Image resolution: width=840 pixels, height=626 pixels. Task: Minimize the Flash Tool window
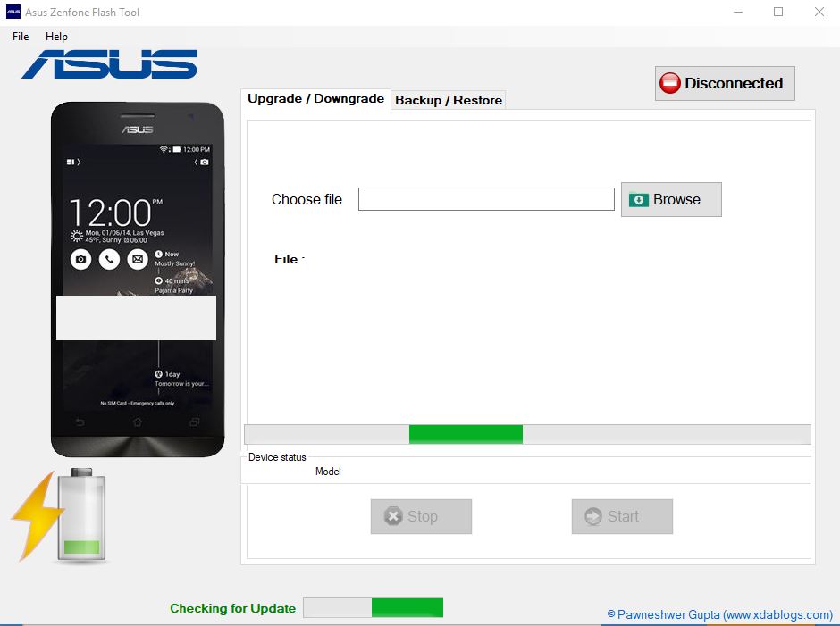pos(738,12)
